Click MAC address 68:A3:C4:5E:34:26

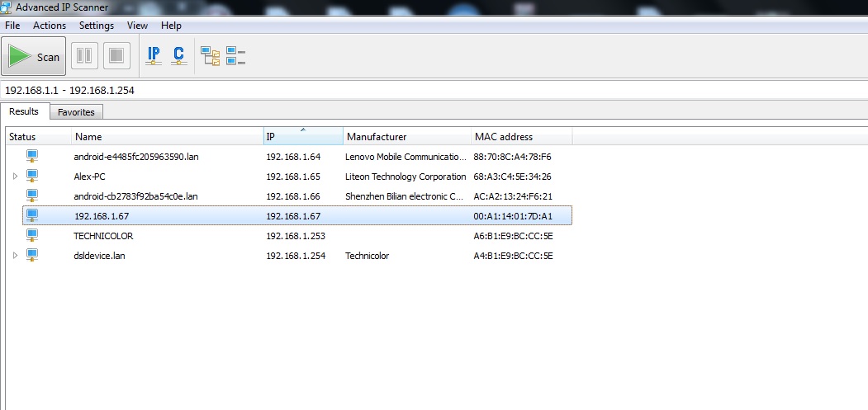[513, 177]
